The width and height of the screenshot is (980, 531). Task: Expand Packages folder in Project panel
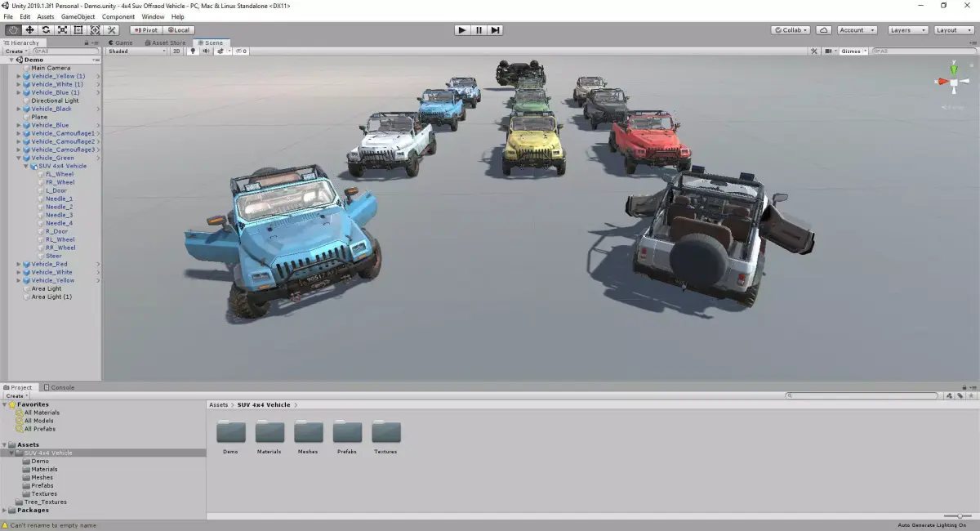point(4,510)
